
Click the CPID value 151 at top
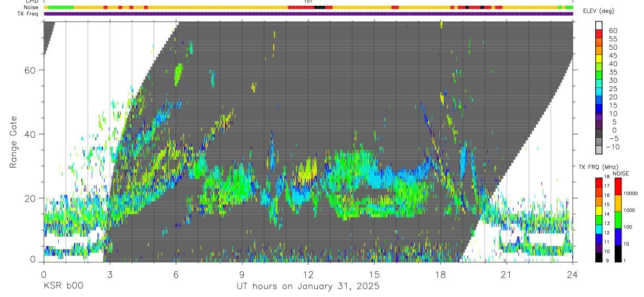click(308, 2)
